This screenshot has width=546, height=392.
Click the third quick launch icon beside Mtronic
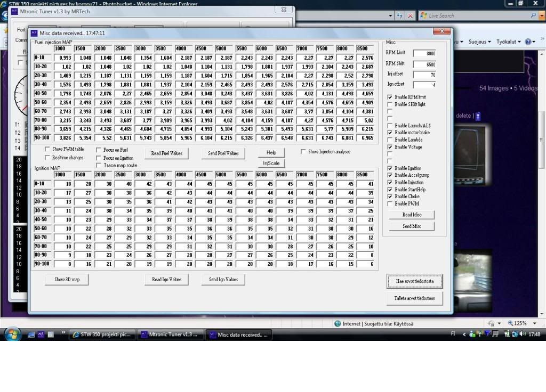point(51,334)
